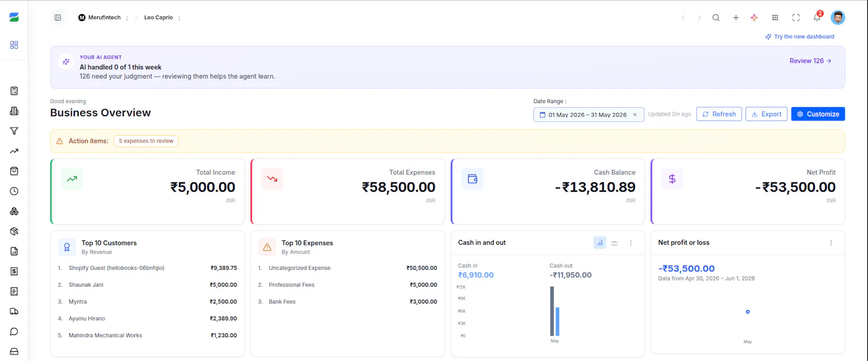Open the AI sparkle assistant icon

754,17
